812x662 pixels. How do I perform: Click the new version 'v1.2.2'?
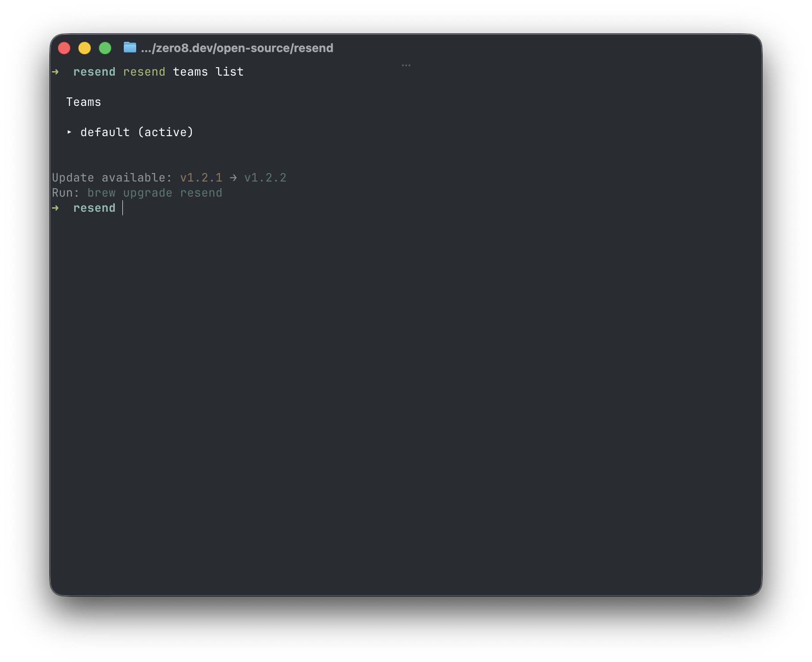click(x=265, y=178)
